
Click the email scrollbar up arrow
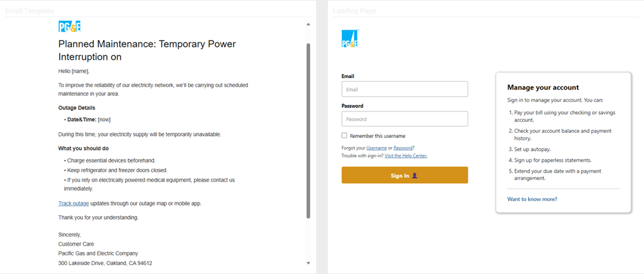(x=308, y=24)
